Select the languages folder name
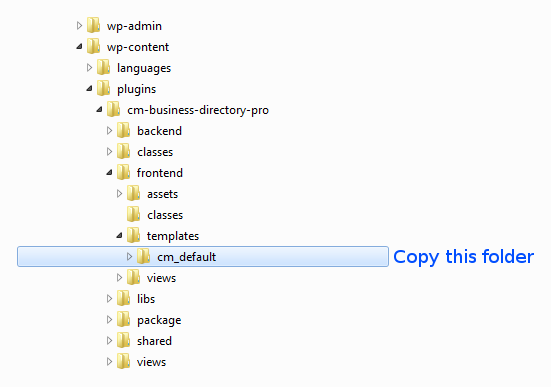This screenshot has height=387, width=551. [144, 68]
